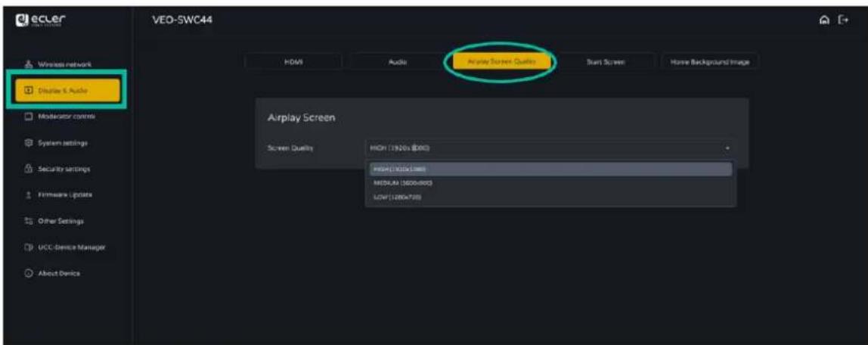Click the logout icon in the header
Viewport: 868px width, 345px height.
845,20
